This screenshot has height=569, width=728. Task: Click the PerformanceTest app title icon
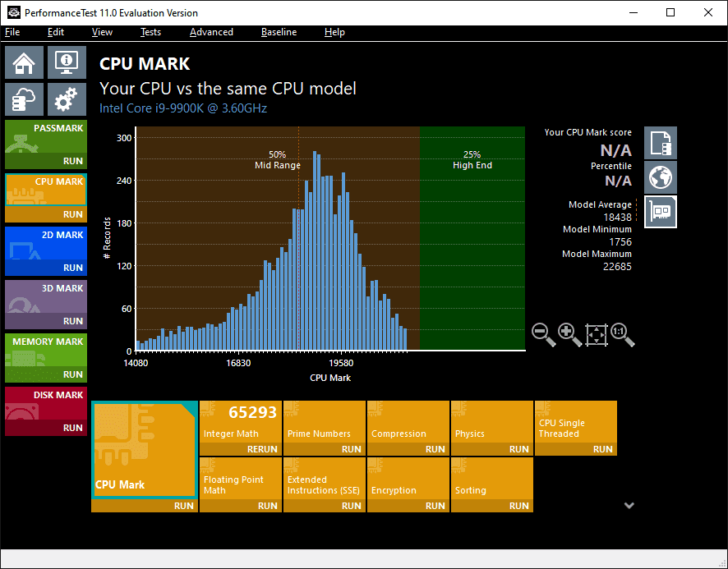13,12
